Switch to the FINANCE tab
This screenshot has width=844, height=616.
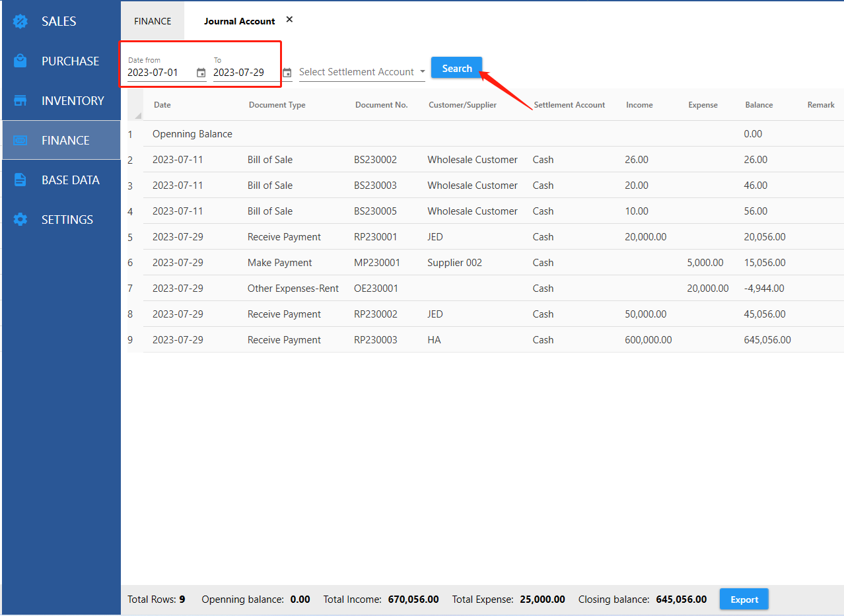click(153, 21)
